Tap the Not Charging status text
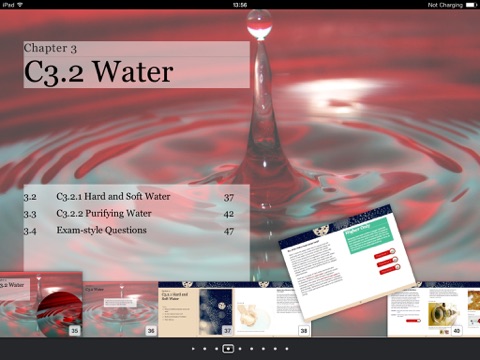The image size is (480, 360). (445, 5)
